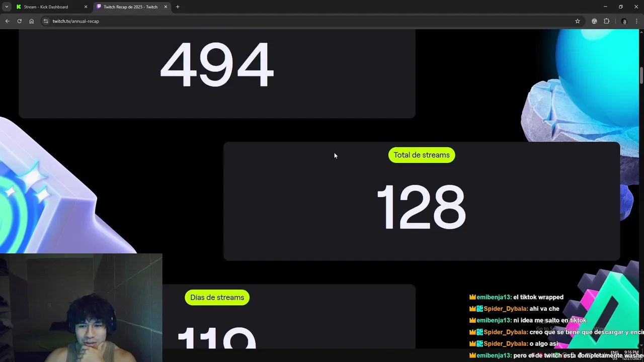Close the Kick Dashboard tab
644x362 pixels.
click(x=86, y=7)
